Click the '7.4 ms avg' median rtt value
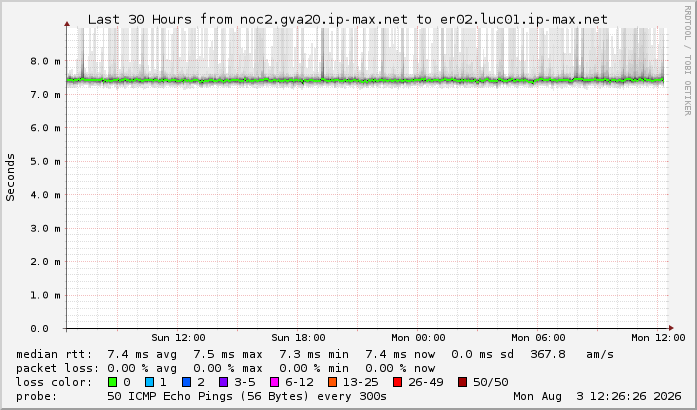Image resolution: width=697 pixels, height=410 pixels. tap(142, 354)
